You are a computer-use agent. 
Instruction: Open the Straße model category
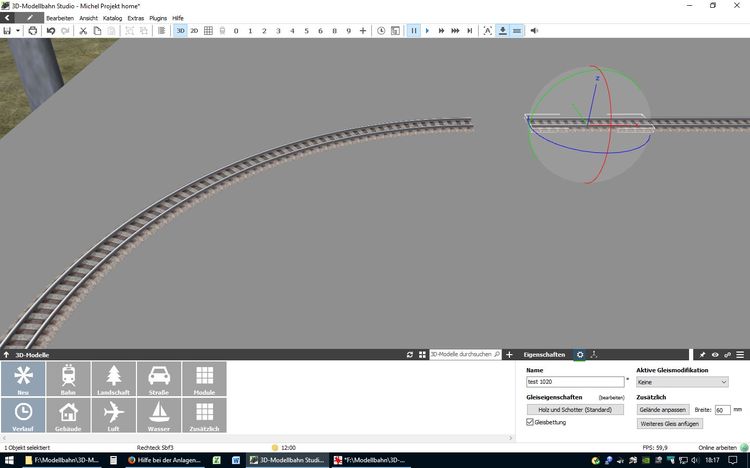(x=158, y=379)
